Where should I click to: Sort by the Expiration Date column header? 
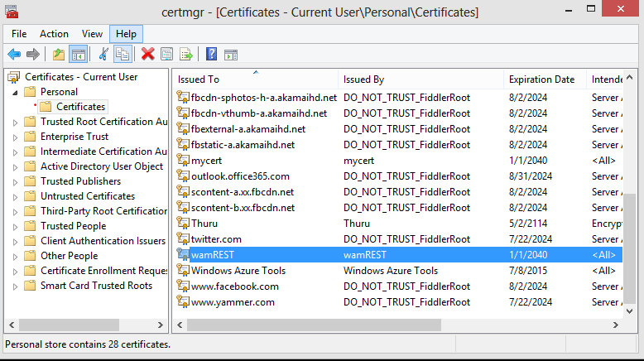tap(542, 79)
